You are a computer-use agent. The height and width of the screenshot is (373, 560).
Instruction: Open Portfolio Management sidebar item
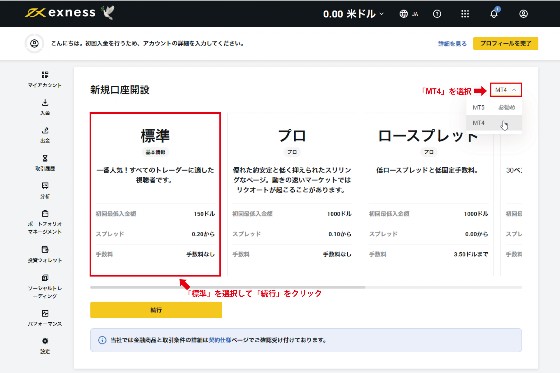[45, 222]
